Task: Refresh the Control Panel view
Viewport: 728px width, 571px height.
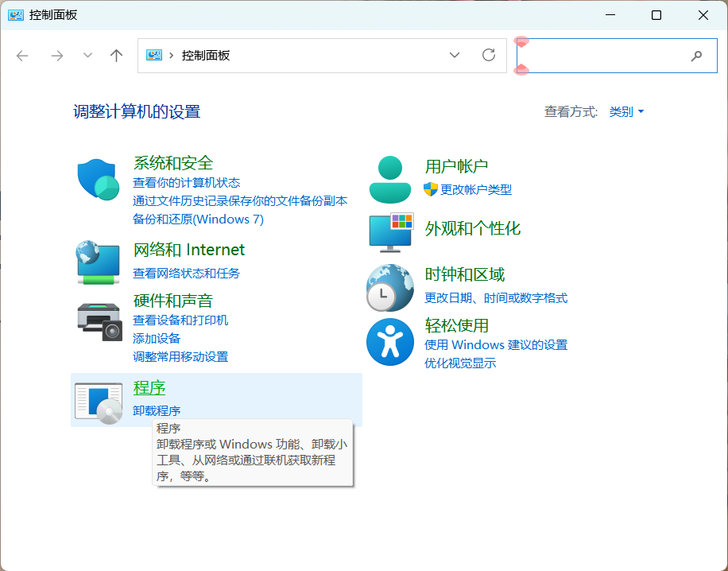Action: (489, 56)
